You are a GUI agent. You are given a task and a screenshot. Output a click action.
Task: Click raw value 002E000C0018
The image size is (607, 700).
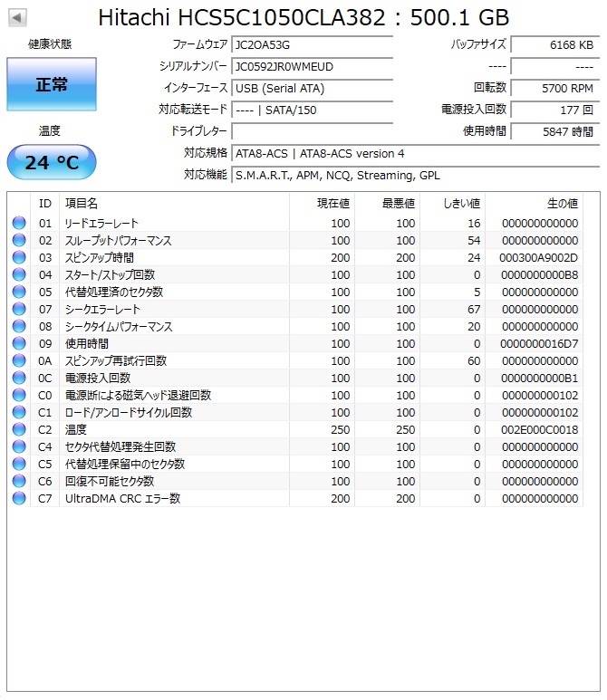pos(540,430)
